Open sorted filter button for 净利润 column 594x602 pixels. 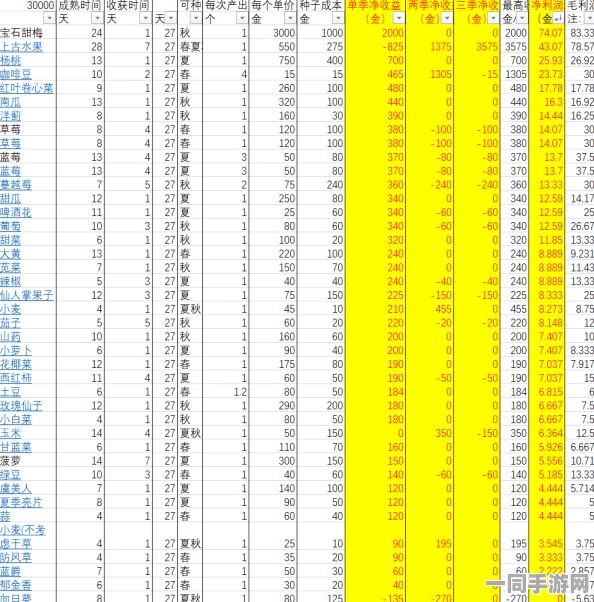tap(558, 18)
